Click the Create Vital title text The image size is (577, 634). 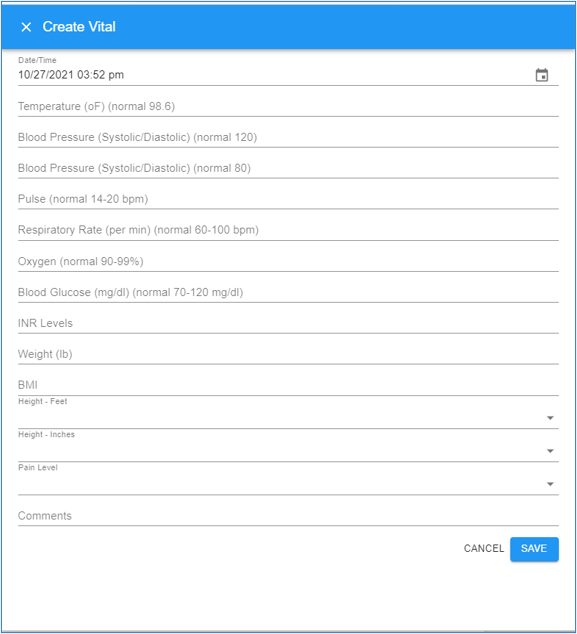79,27
